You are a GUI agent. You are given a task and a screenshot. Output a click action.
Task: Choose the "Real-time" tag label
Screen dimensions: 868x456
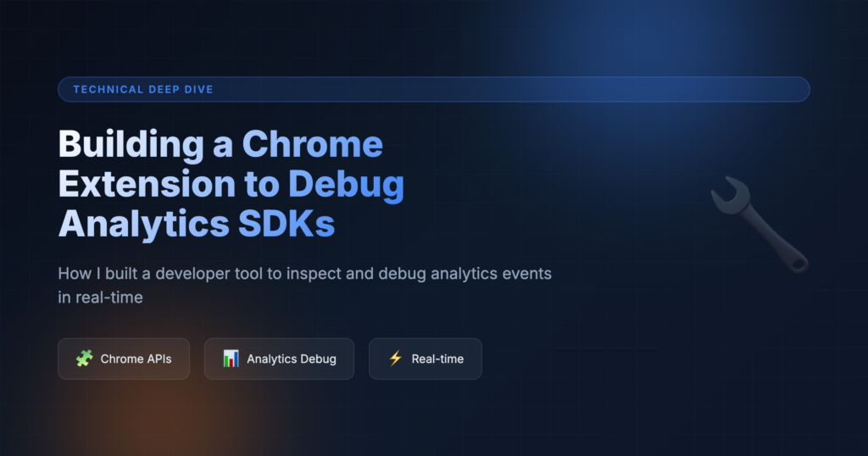tap(437, 359)
